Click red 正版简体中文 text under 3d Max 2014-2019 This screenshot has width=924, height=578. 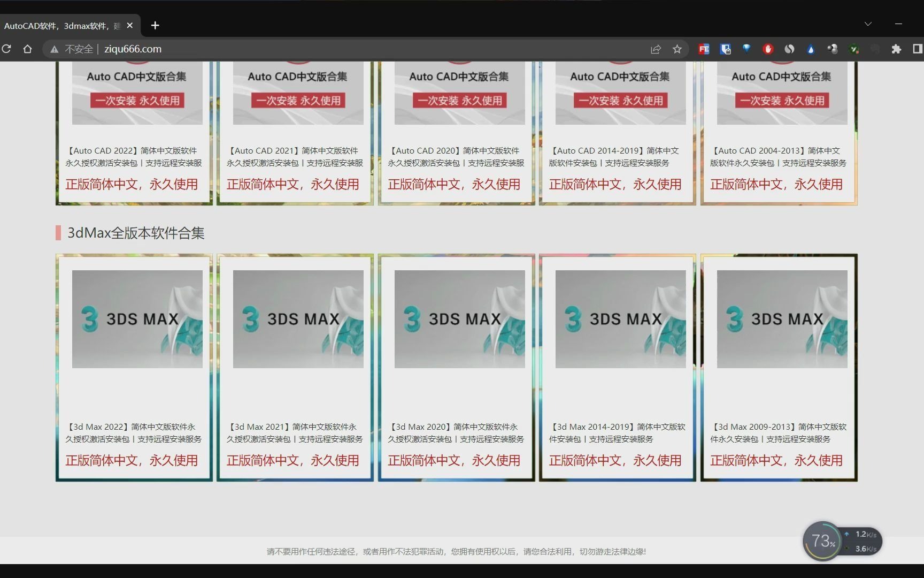click(615, 460)
